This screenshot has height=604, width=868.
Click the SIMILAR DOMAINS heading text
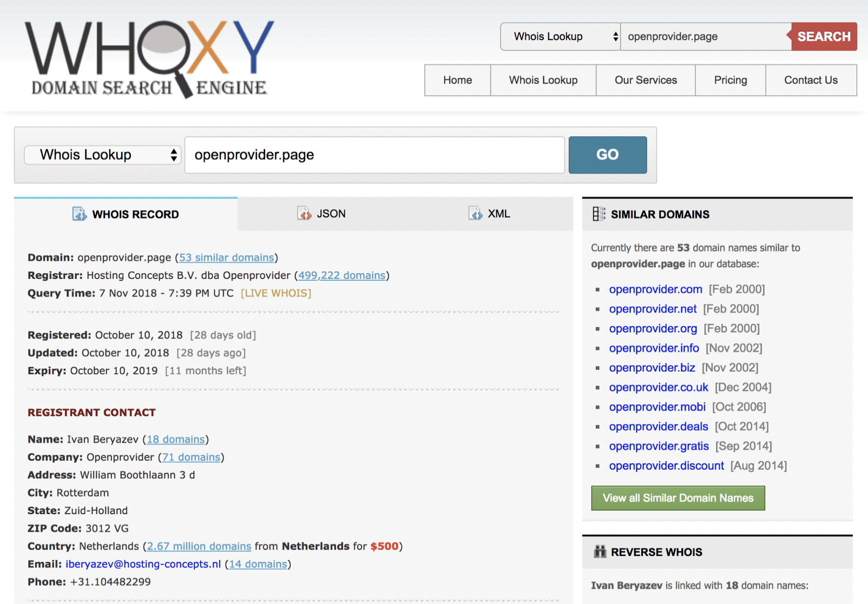[x=660, y=214]
